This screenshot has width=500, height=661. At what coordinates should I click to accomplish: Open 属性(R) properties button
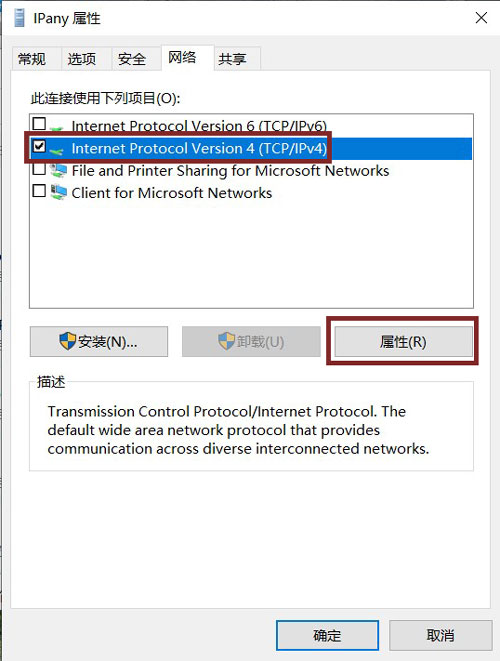coord(403,341)
